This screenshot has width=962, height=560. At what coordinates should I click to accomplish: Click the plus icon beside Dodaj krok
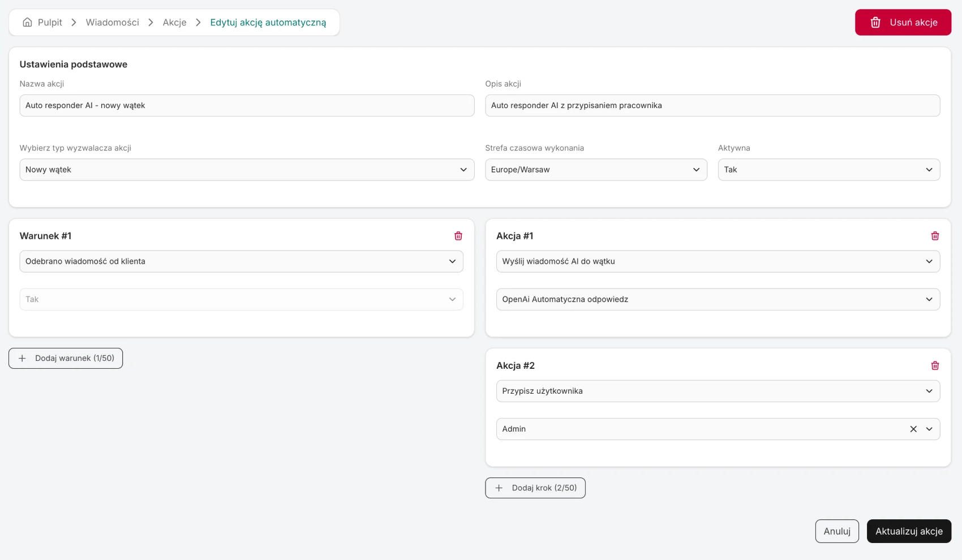499,488
